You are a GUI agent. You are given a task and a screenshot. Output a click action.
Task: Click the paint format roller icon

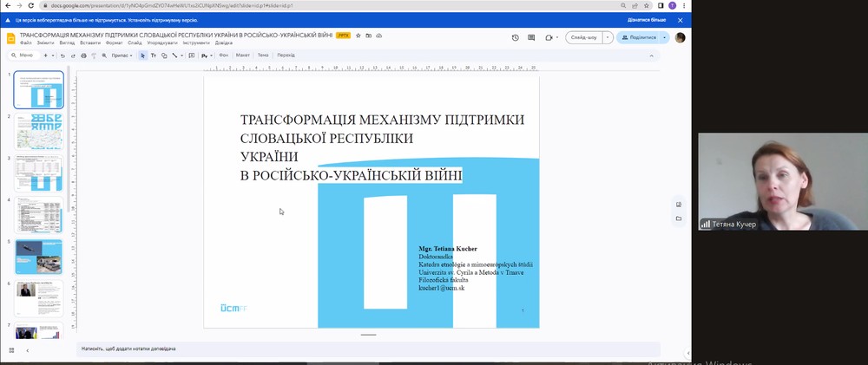(94, 55)
